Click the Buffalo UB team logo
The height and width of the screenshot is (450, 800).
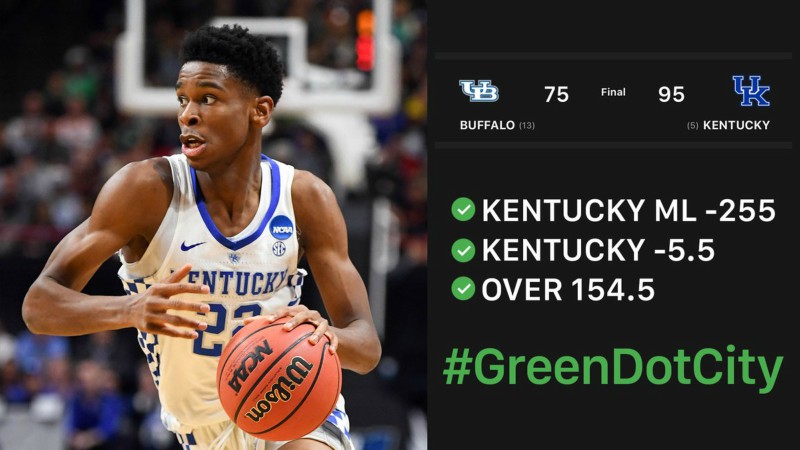click(x=479, y=91)
